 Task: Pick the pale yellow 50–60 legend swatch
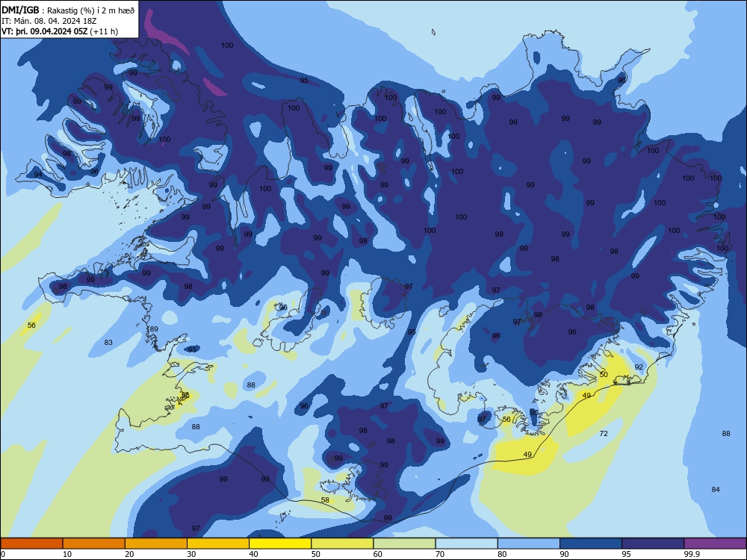342,544
